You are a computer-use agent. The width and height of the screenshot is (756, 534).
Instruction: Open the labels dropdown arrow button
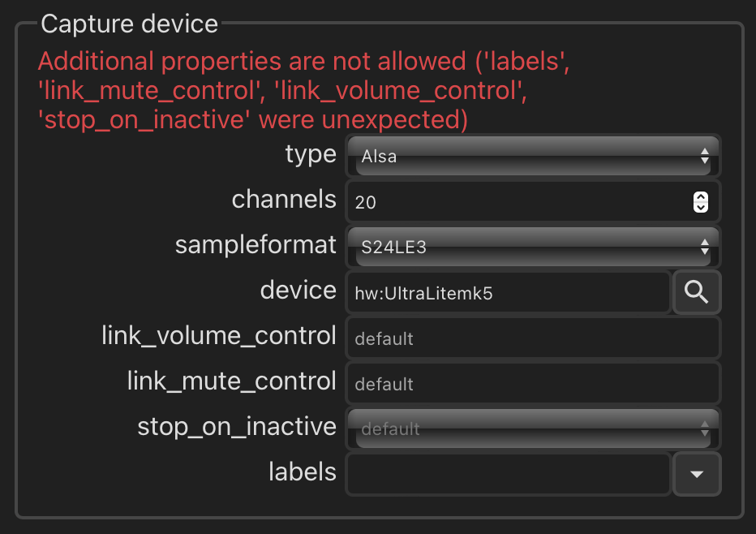[x=697, y=474]
